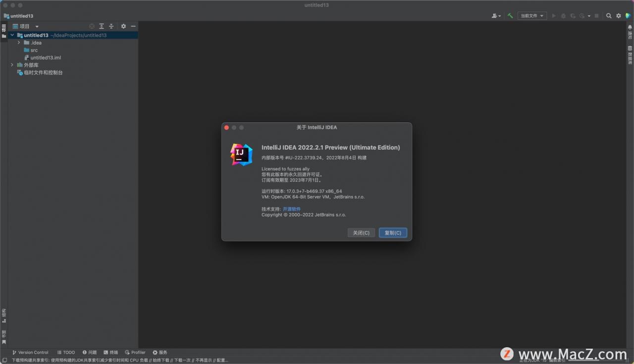Click the JDK indexing progress text in status bar
The width and height of the screenshot is (634, 364).
[x=543, y=360]
